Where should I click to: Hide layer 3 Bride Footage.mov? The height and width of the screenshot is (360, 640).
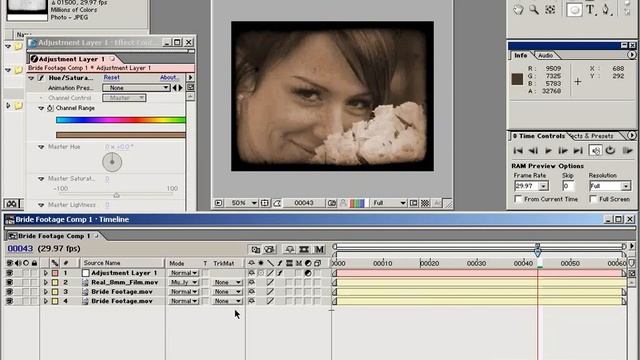(9, 291)
